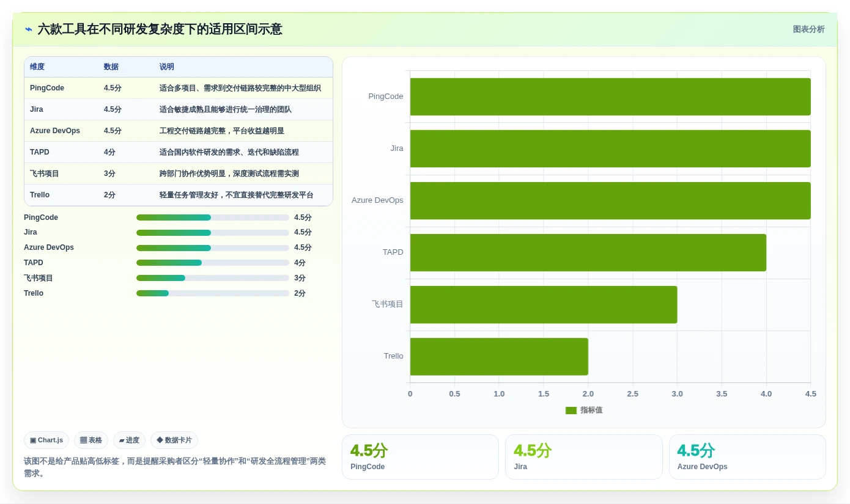
Task: Select the Chart.js chip
Action: point(46,440)
